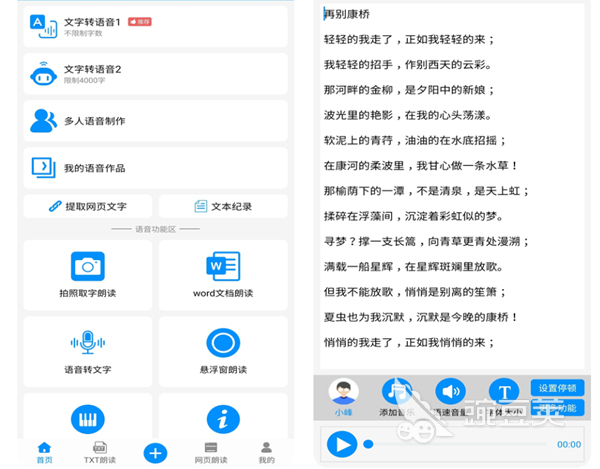This screenshot has height=469, width=600.
Task: Open word文档朗读 Word document reader
Action: [223, 275]
